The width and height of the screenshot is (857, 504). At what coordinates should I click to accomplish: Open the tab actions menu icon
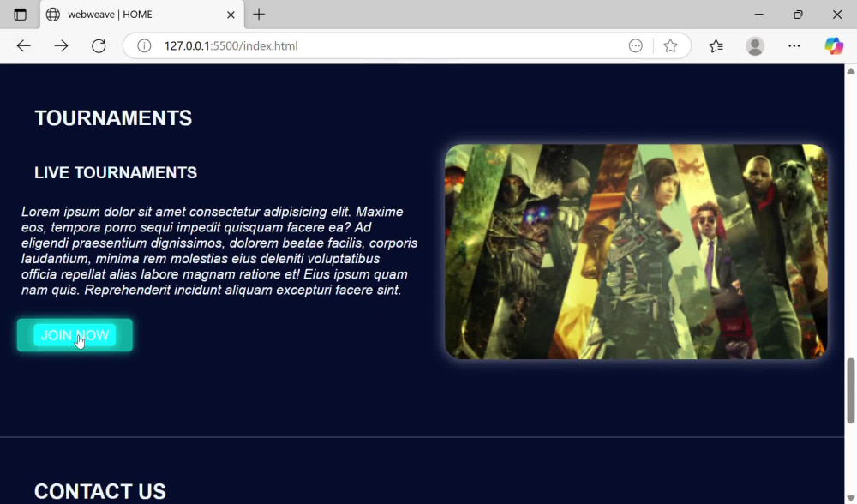pyautogui.click(x=21, y=15)
